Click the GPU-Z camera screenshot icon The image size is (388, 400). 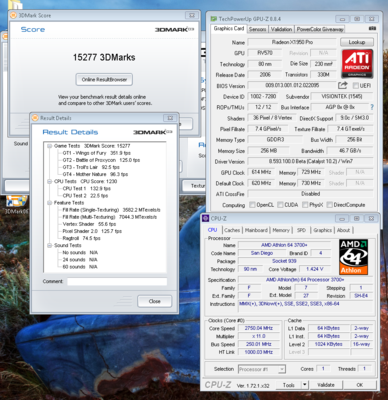pos(372,29)
